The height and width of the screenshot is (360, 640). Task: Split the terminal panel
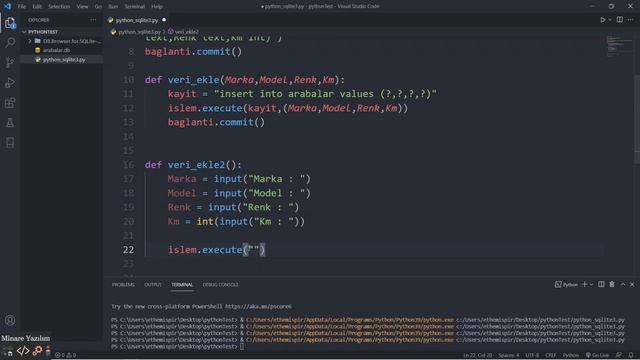click(601, 284)
